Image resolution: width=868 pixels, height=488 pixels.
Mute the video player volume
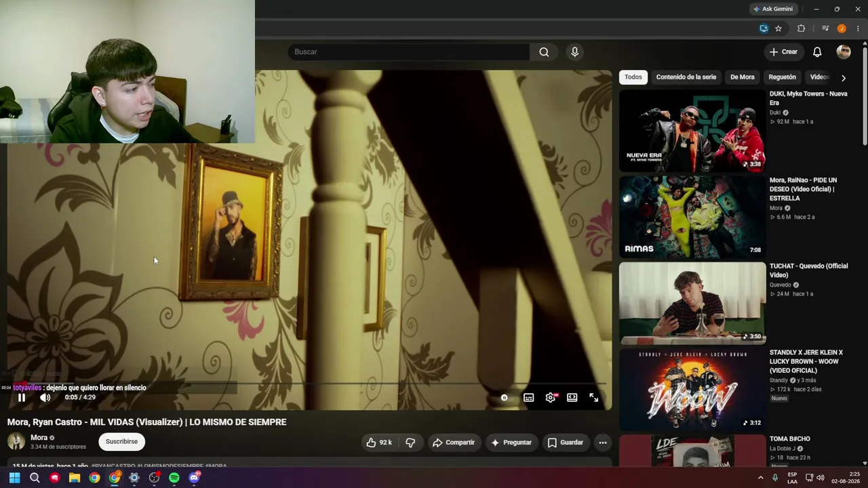click(45, 398)
